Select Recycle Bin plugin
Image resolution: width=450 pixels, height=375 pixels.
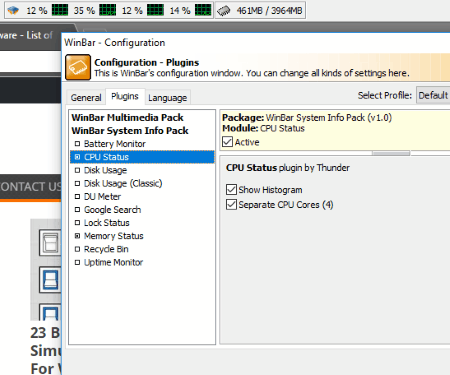pyautogui.click(x=106, y=249)
